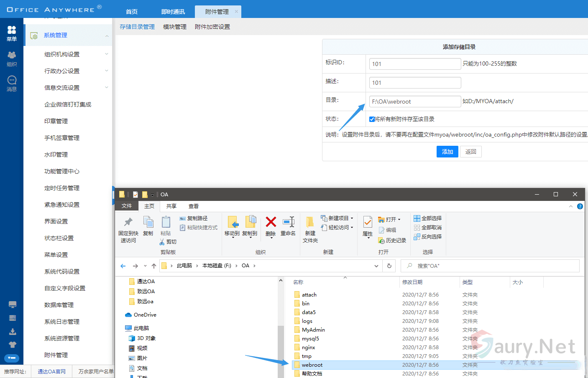Click 全部选择 in the ribbon
Viewport: 588px width, 378px height.
(427, 218)
